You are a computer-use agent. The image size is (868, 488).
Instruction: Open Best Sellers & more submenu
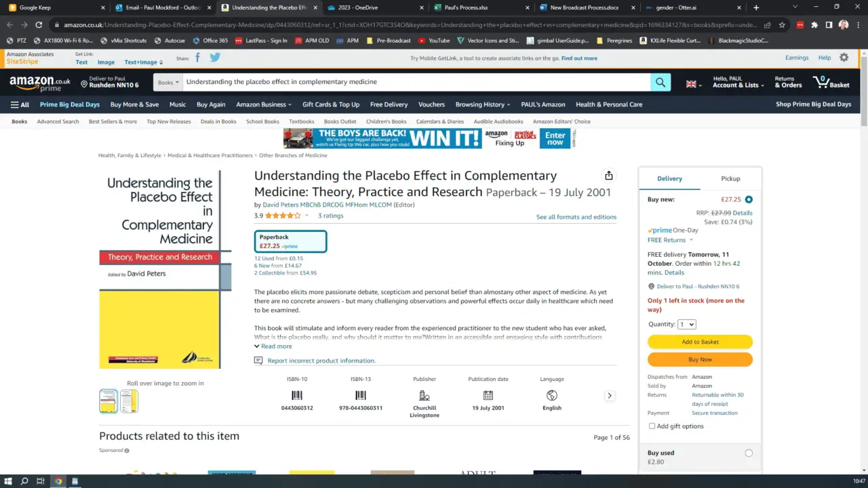coord(113,121)
